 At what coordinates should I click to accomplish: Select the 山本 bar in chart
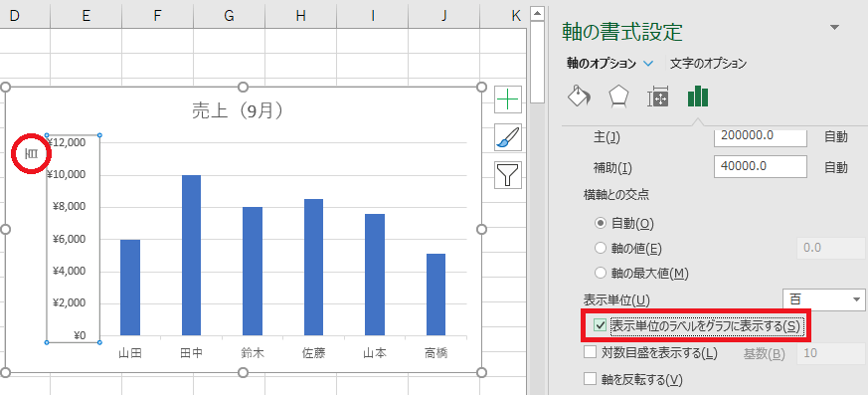click(x=375, y=275)
